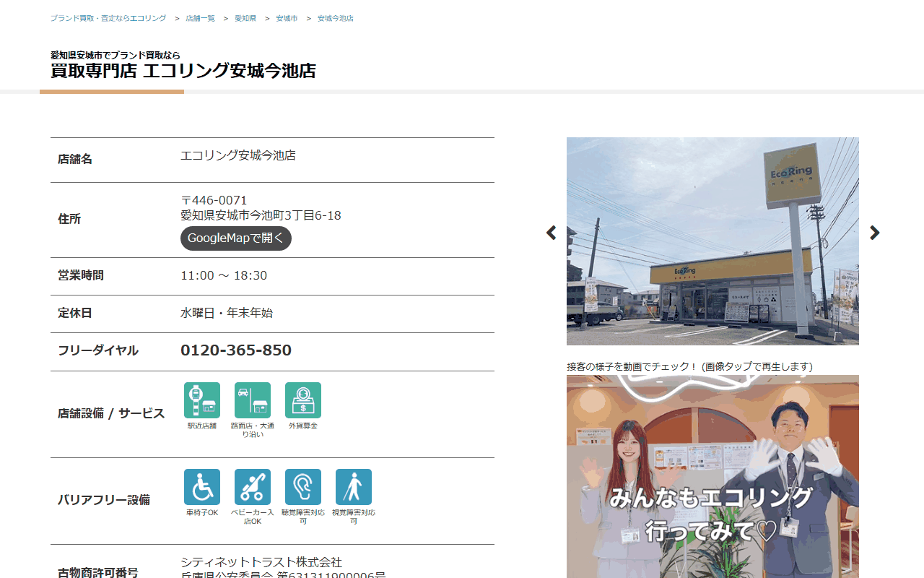Navigate to 愛知県 breadcrumb link
Viewport: 924px width, 578px height.
pyautogui.click(x=245, y=18)
